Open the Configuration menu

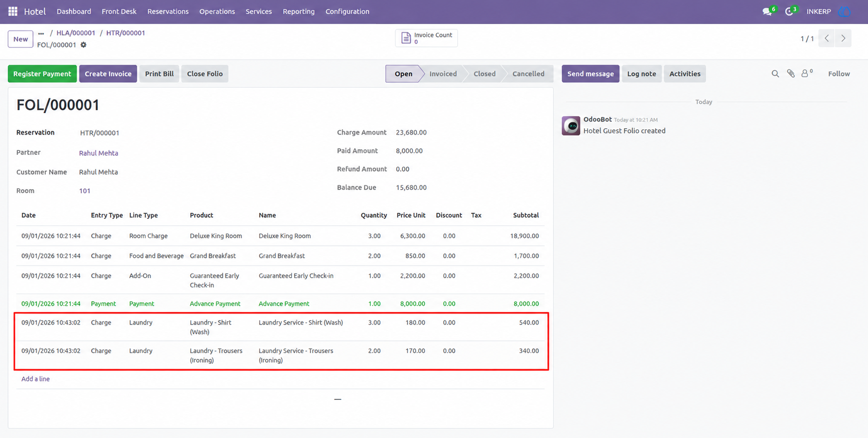click(x=347, y=11)
